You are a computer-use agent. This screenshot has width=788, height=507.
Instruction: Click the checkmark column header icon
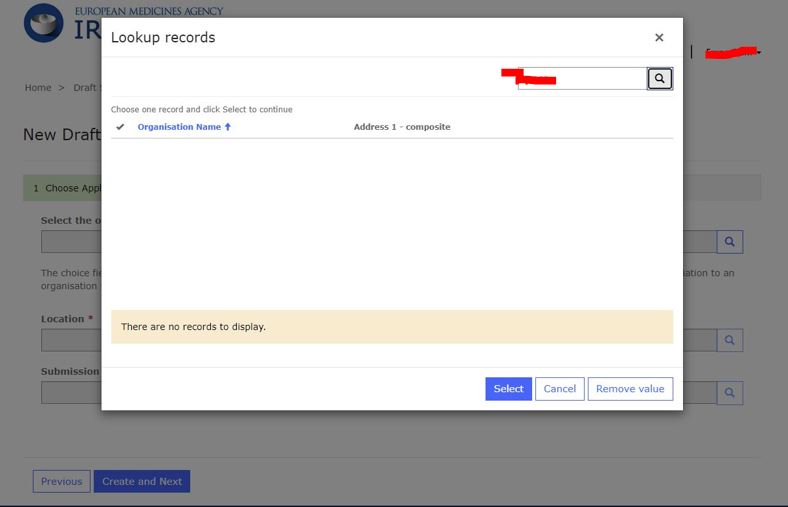click(x=121, y=127)
